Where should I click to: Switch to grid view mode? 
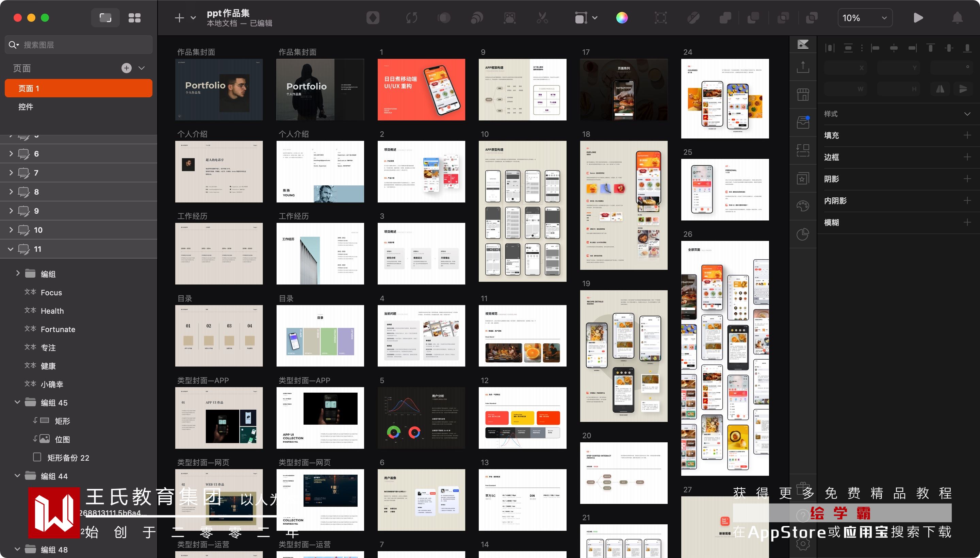click(134, 18)
